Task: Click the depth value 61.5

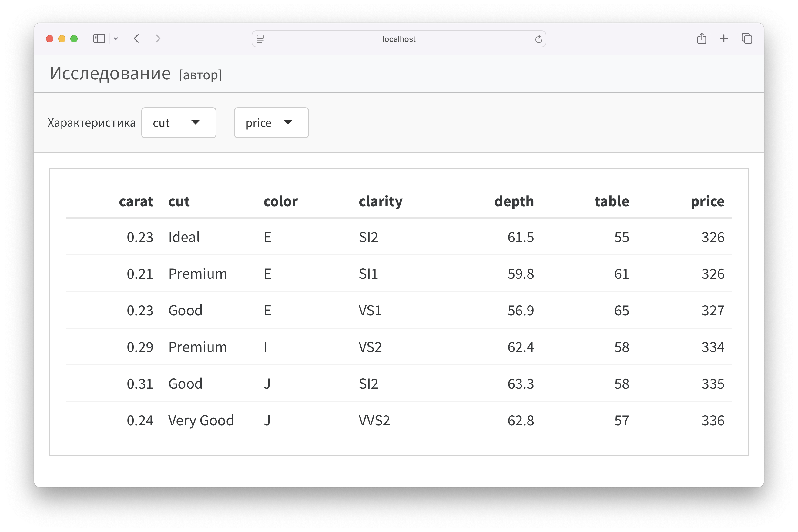Action: pos(521,238)
